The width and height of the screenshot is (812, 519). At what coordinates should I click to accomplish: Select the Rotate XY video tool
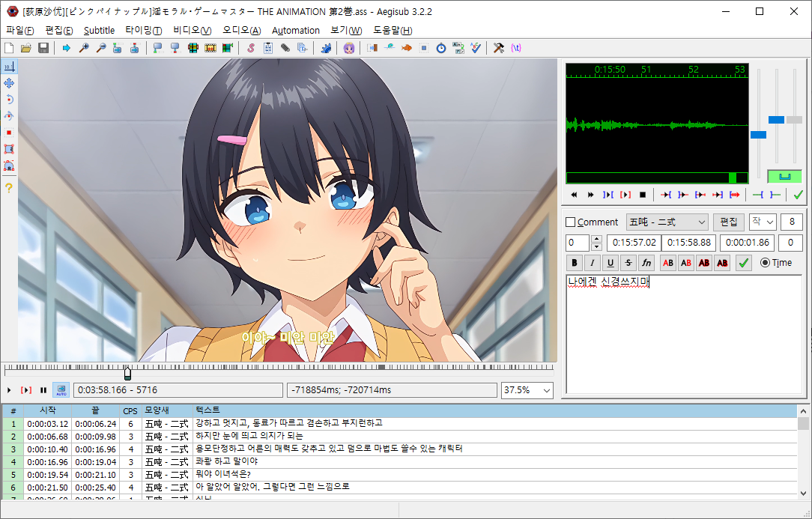coord(9,116)
